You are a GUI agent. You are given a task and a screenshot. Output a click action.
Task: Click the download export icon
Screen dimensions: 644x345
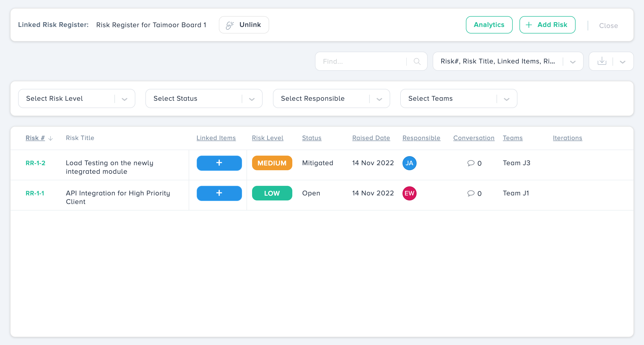pyautogui.click(x=602, y=61)
